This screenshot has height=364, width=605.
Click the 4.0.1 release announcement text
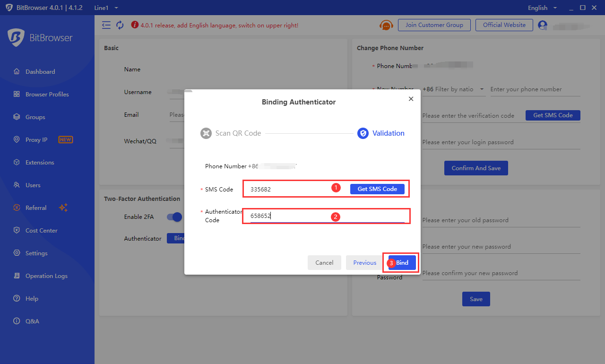point(219,26)
